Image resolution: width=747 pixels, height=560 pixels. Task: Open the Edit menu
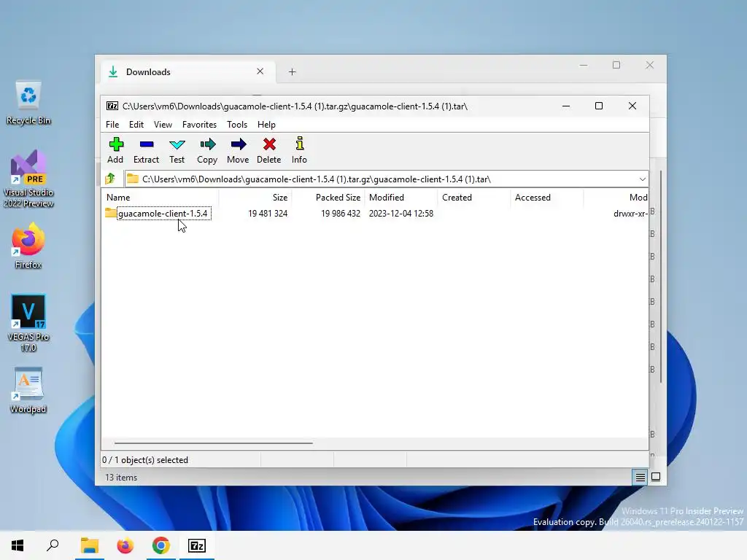click(x=136, y=124)
